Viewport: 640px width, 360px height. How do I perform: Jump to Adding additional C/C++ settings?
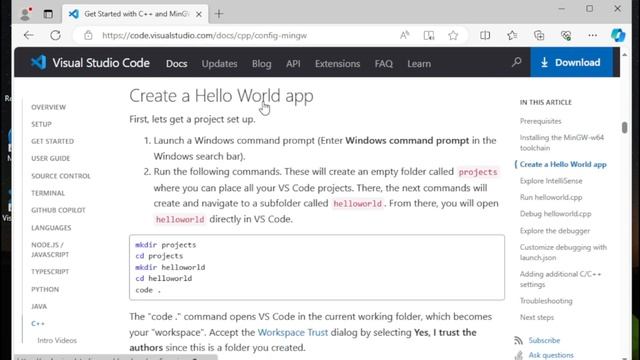(560, 279)
